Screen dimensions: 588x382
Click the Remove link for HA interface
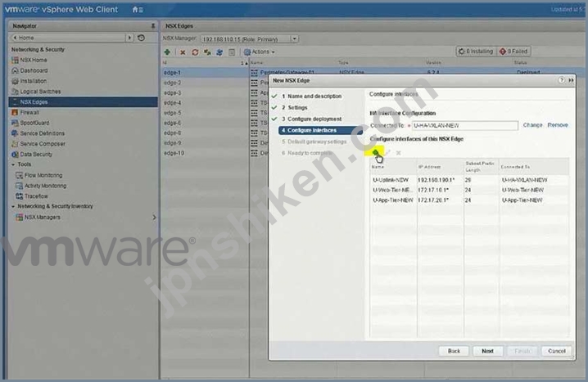(557, 125)
